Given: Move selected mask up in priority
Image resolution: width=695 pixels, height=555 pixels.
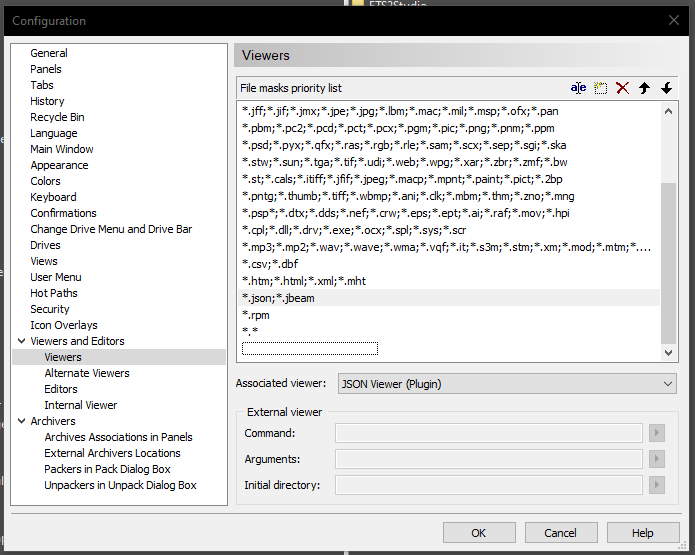Looking at the screenshot, I should click(644, 88).
